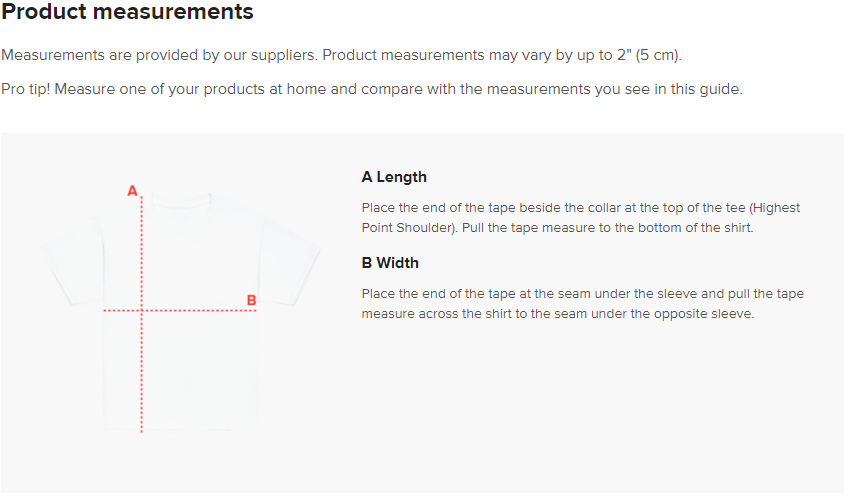Click the vertical dotted length line
The image size is (849, 496).
point(142,370)
